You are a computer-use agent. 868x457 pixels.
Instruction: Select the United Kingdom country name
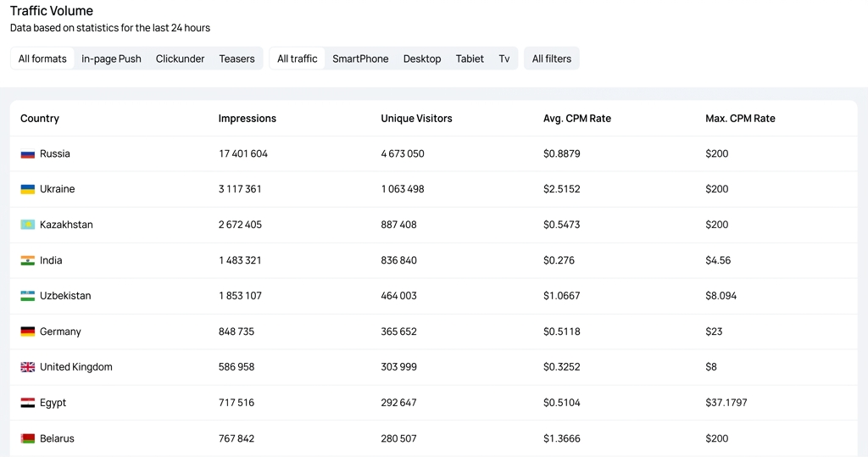75,367
